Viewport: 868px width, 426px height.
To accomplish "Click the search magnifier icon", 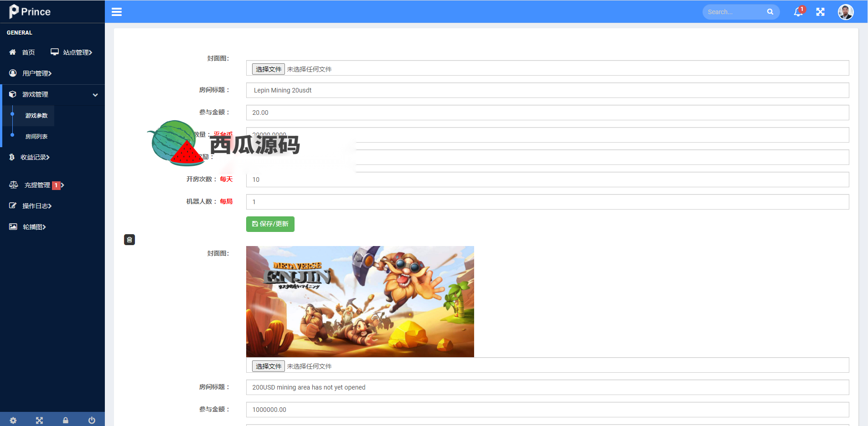I will coord(770,12).
